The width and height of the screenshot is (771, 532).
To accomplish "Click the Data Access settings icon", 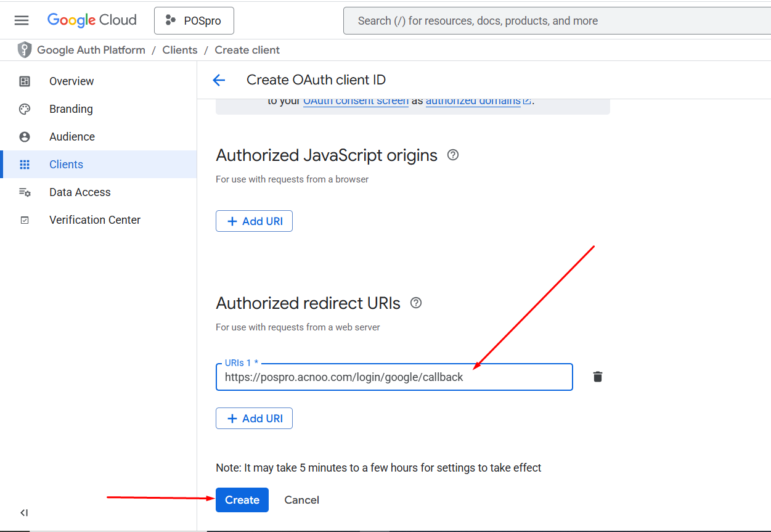I will tap(25, 192).
